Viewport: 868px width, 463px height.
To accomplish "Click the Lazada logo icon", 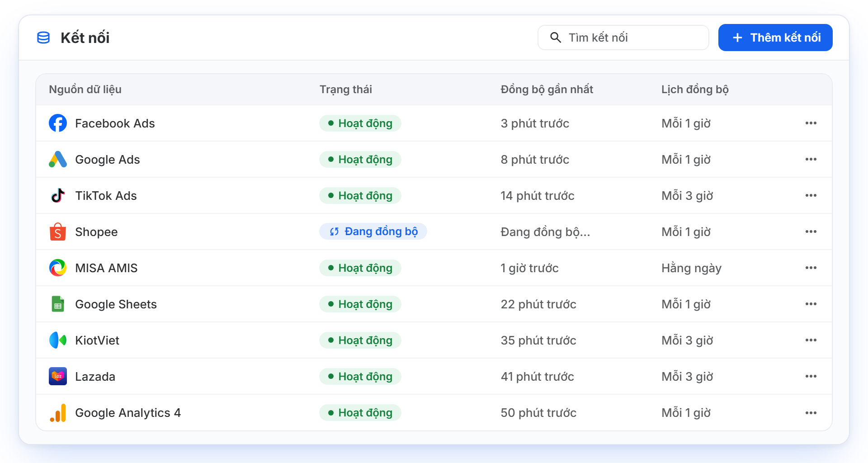I will 58,376.
